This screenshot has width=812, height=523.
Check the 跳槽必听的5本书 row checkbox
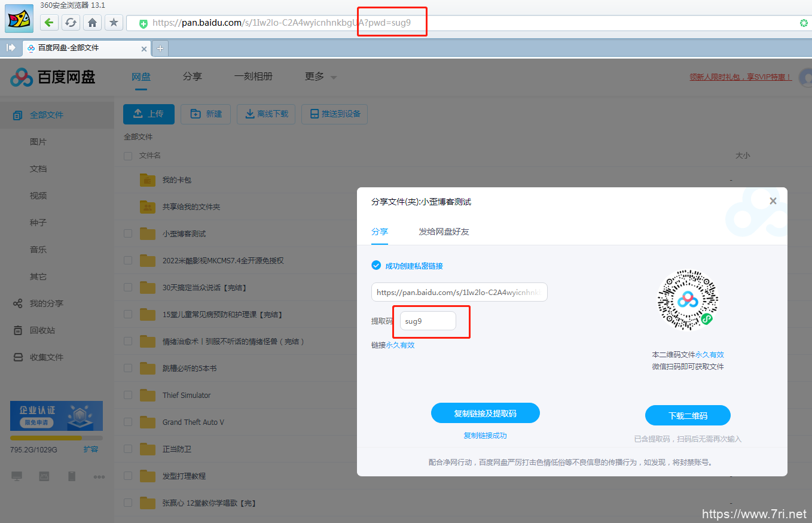pos(127,368)
